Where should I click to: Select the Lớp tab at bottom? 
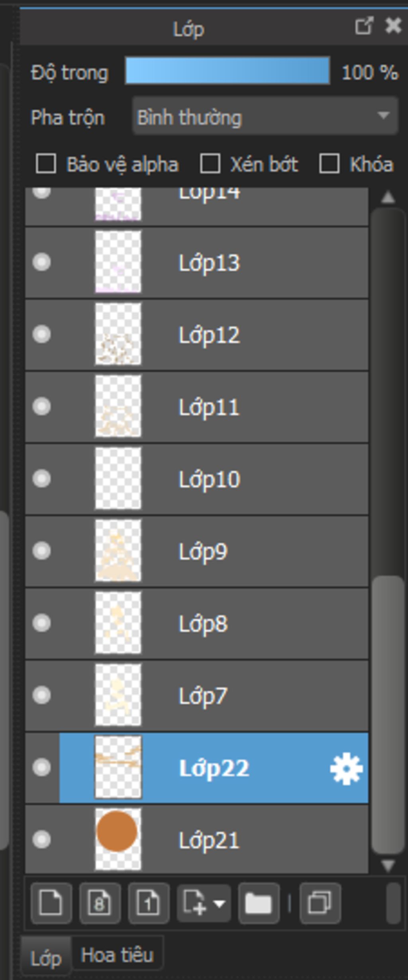click(46, 957)
